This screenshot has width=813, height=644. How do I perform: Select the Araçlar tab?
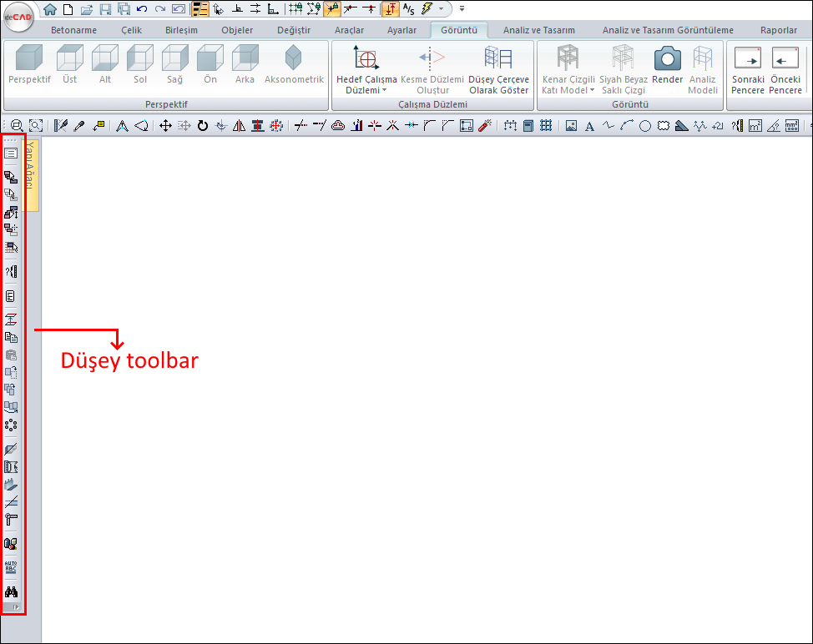(349, 30)
